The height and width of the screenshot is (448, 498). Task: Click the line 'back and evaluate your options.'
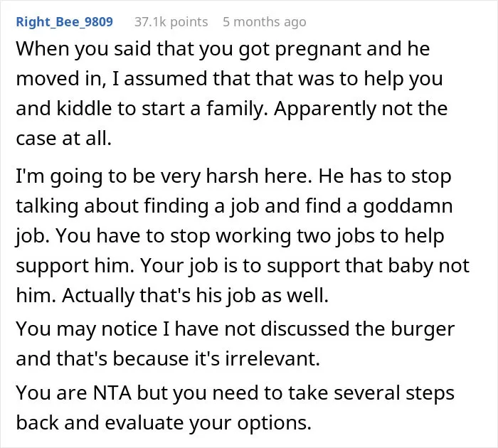click(164, 423)
